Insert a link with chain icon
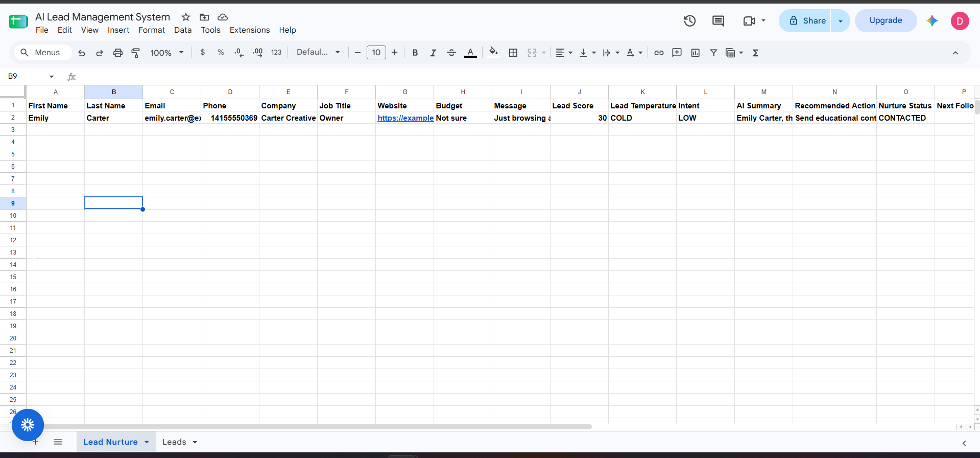 659,53
